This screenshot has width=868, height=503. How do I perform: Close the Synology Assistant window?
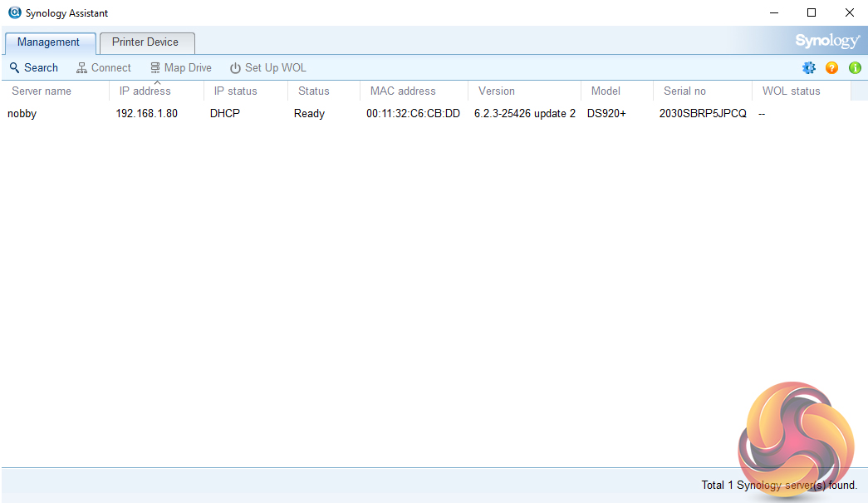click(849, 12)
